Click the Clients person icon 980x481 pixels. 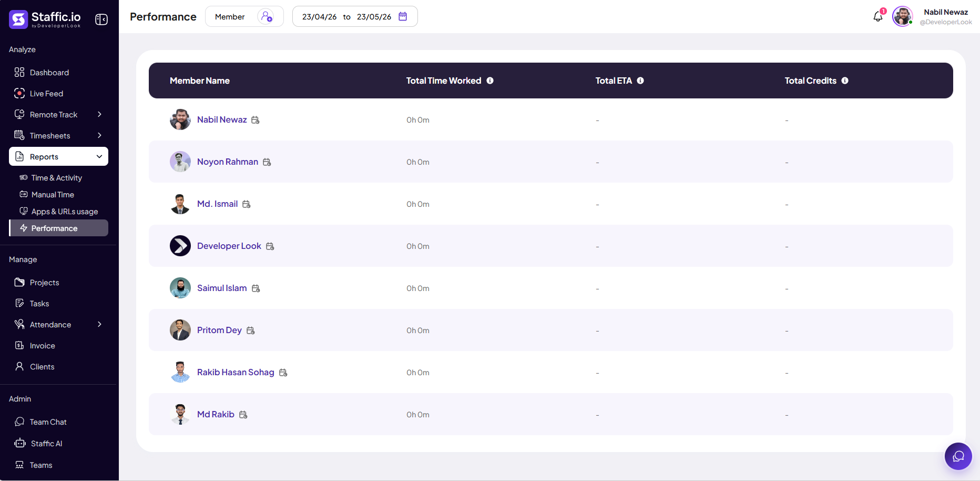(19, 366)
